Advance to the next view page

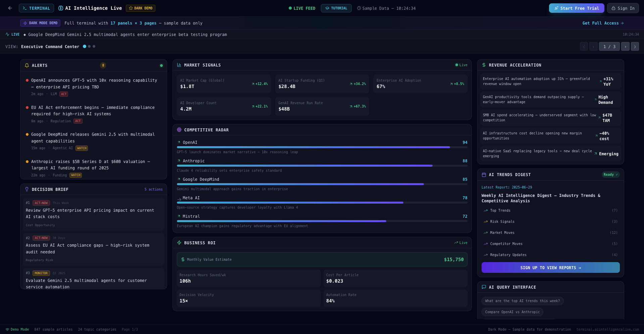coord(625,46)
